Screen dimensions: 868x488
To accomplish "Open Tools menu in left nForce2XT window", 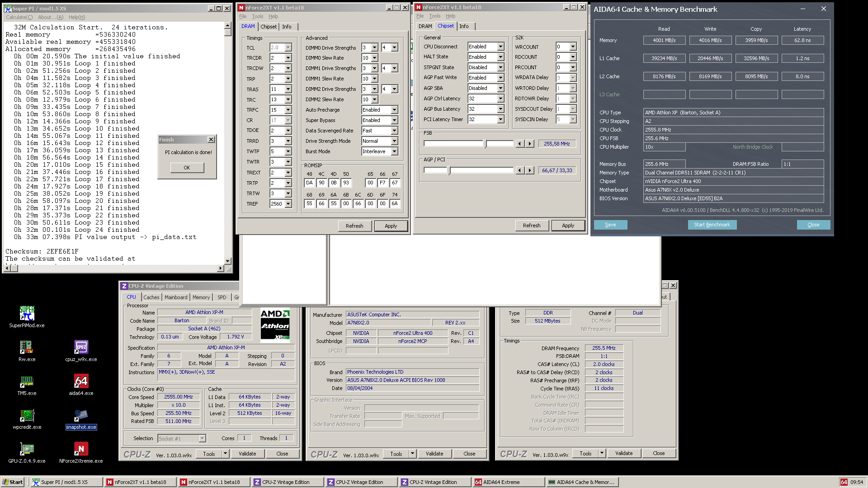I will click(x=257, y=16).
